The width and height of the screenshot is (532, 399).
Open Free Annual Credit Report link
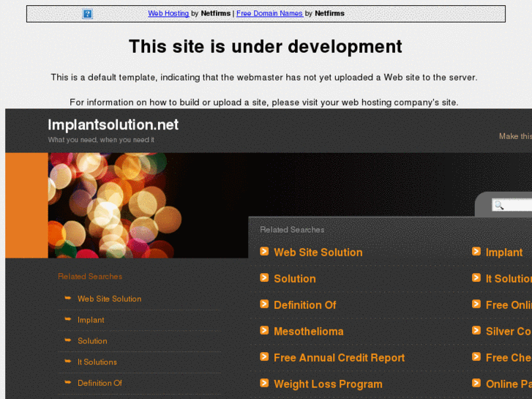[340, 357]
